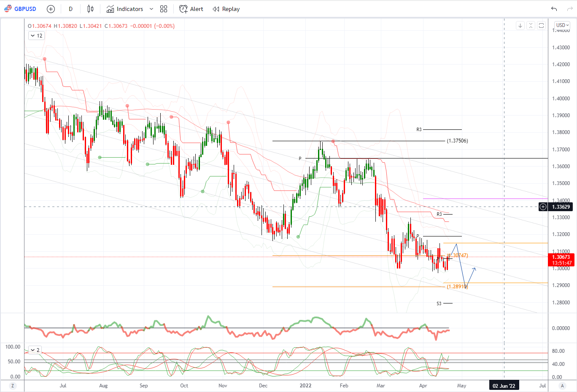Open the D timeframe interval selector
Viewport: 577px width, 392px height.
(70, 9)
